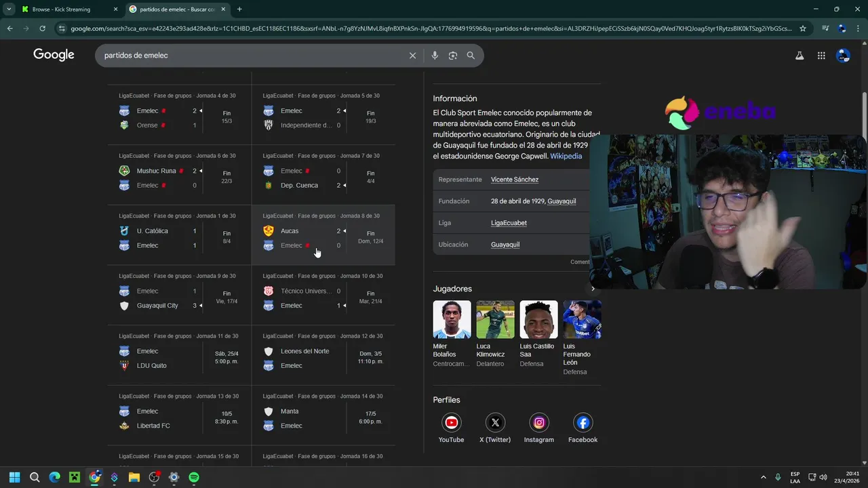Open Luca Klimowicz player photo

(x=495, y=319)
